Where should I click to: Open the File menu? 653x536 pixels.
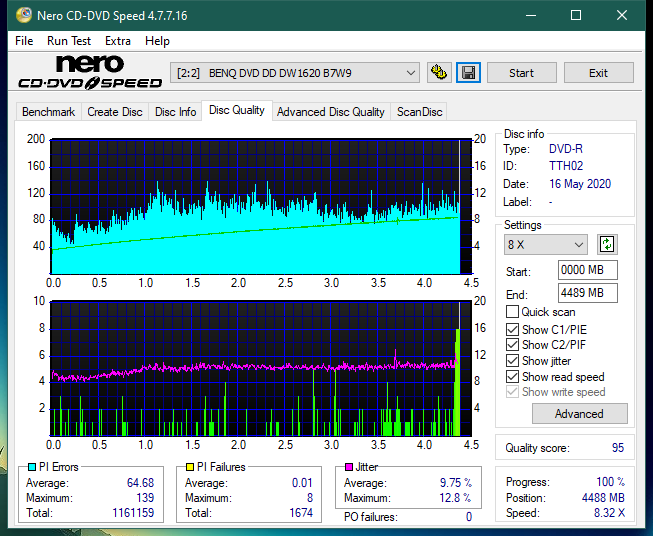coord(24,41)
